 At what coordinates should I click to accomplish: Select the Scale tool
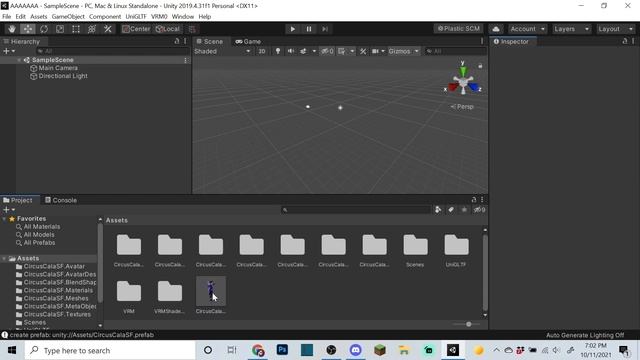pyautogui.click(x=60, y=29)
